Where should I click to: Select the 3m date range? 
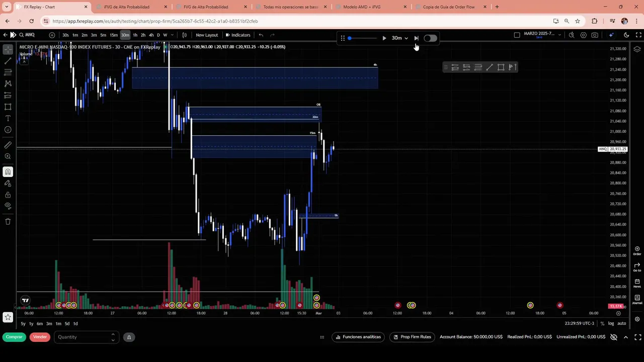(x=49, y=324)
